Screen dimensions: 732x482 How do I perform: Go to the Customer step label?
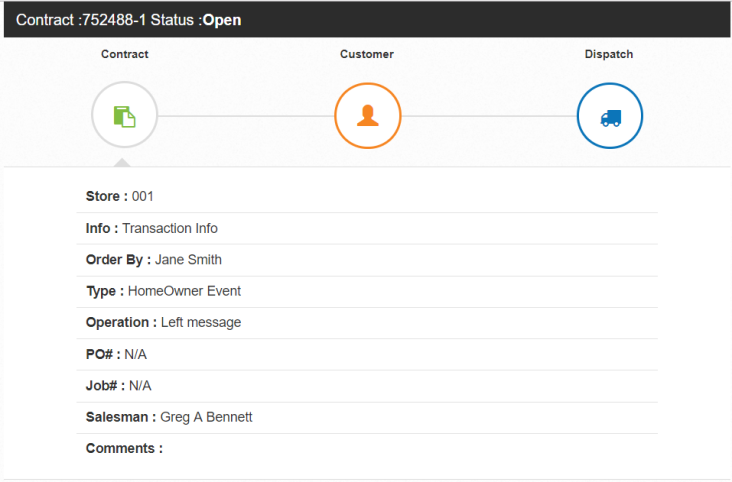pyautogui.click(x=367, y=54)
